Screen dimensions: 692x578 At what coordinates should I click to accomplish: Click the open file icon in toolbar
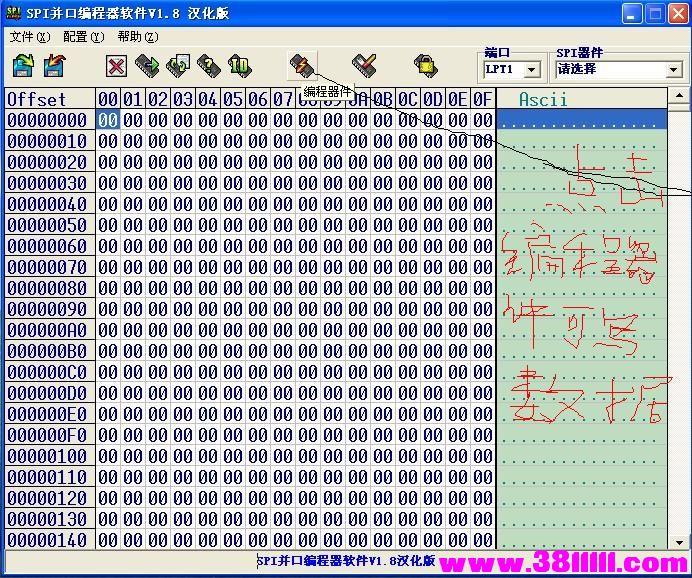(23, 65)
